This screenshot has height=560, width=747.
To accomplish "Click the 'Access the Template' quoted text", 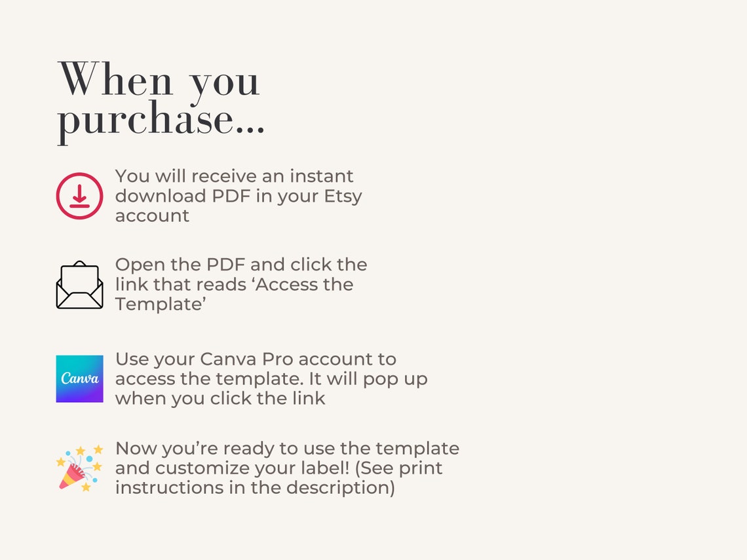I will pyautogui.click(x=233, y=294).
